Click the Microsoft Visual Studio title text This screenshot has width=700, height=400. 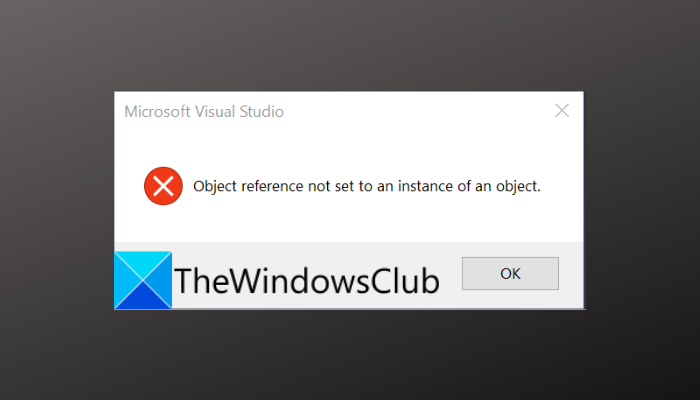[x=204, y=112]
